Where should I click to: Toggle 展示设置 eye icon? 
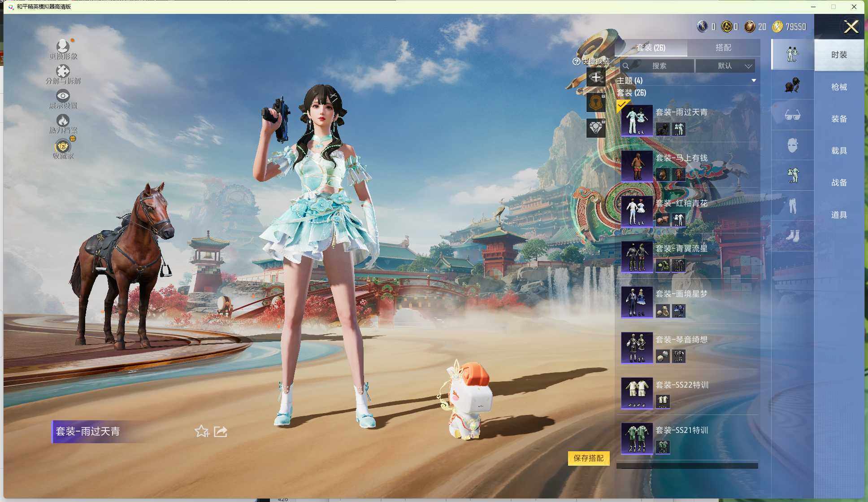pyautogui.click(x=63, y=96)
